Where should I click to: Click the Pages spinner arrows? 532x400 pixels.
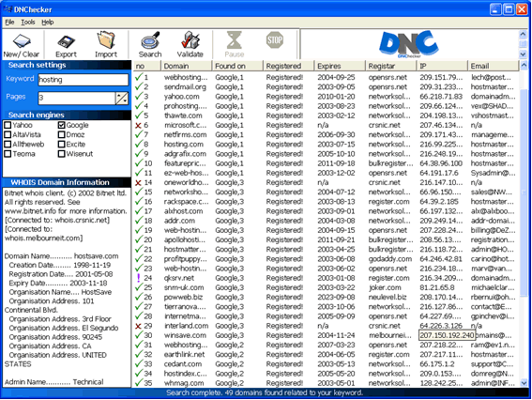[122, 99]
